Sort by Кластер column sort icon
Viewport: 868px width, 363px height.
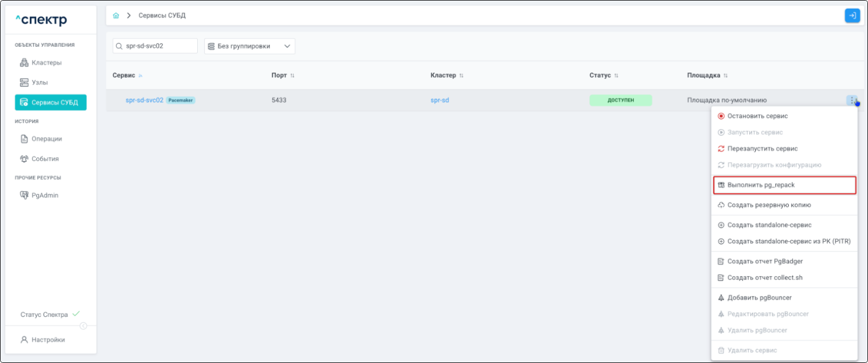pos(461,75)
